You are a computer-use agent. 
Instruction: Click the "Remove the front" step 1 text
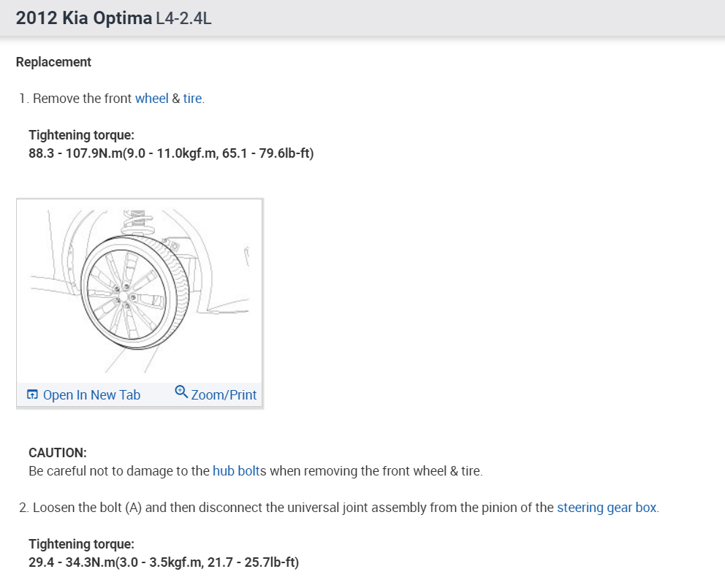82,98
